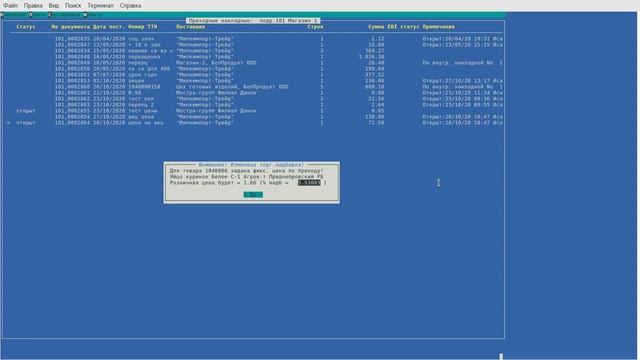Open the Сортировка item in the teal bar
The width and height of the screenshot is (640, 360).
point(64,15)
